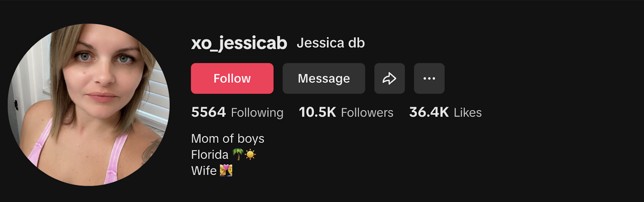Click the Followers label
This screenshot has height=202, width=644.
[367, 112]
